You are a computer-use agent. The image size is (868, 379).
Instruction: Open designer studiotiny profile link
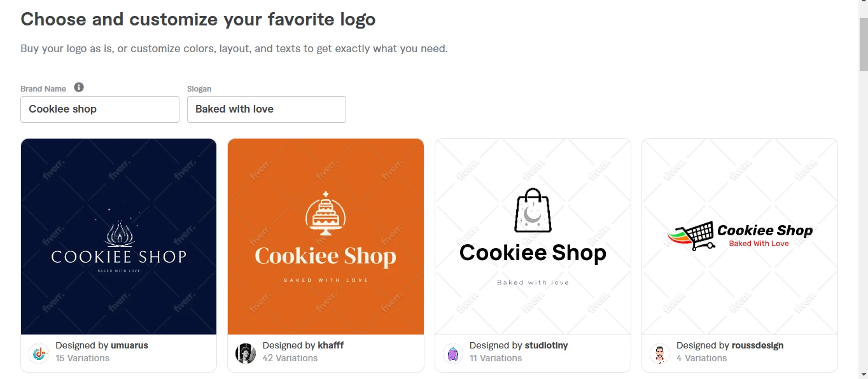pos(546,345)
